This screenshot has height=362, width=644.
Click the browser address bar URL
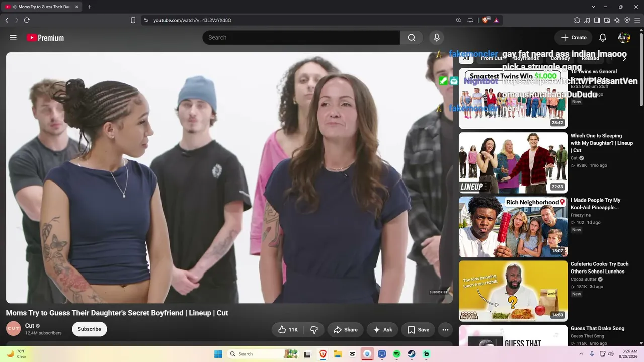[193, 20]
